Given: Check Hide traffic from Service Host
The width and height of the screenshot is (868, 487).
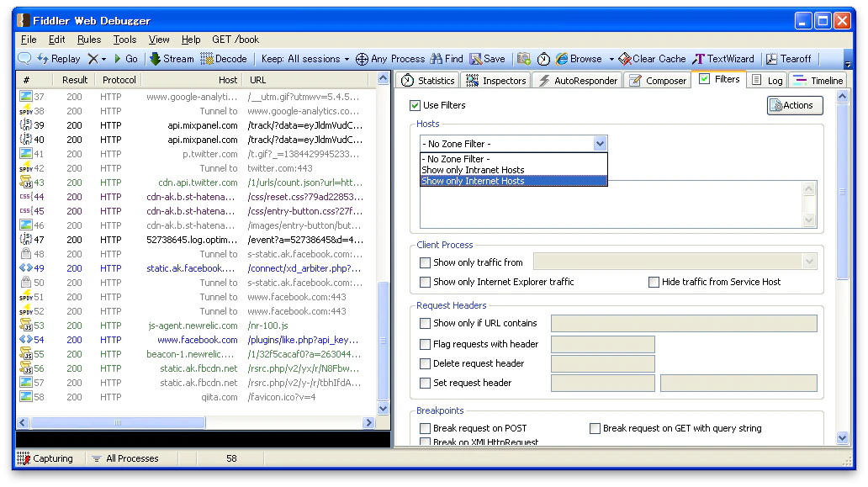Looking at the screenshot, I should point(654,283).
